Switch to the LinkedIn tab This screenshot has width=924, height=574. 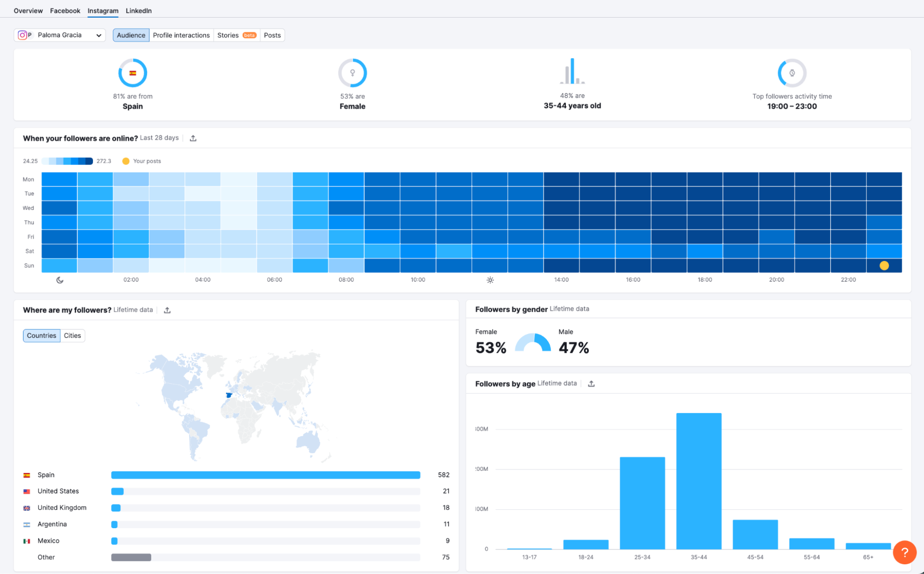pyautogui.click(x=138, y=11)
